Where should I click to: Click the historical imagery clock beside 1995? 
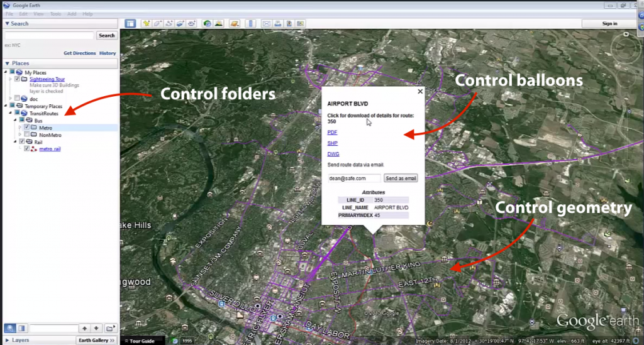[175, 341]
